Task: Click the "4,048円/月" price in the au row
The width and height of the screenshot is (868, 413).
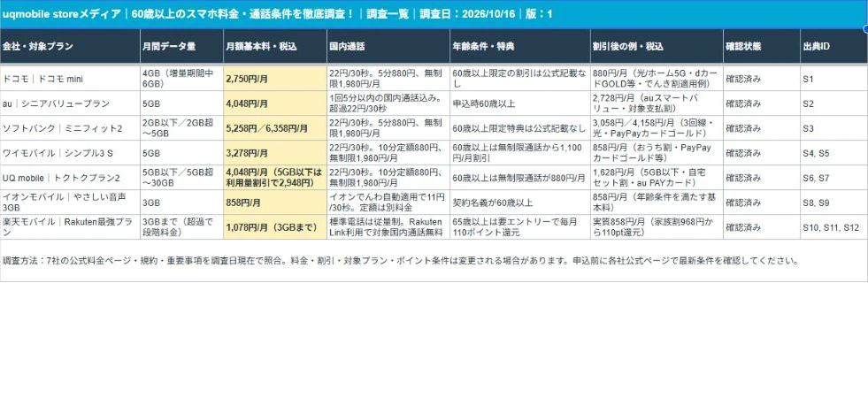Action: (275, 103)
